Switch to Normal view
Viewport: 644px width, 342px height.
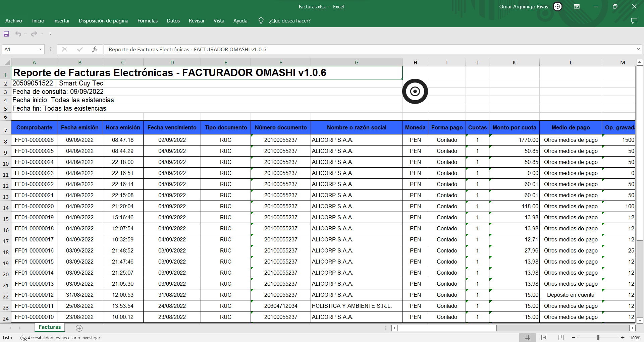click(x=528, y=338)
